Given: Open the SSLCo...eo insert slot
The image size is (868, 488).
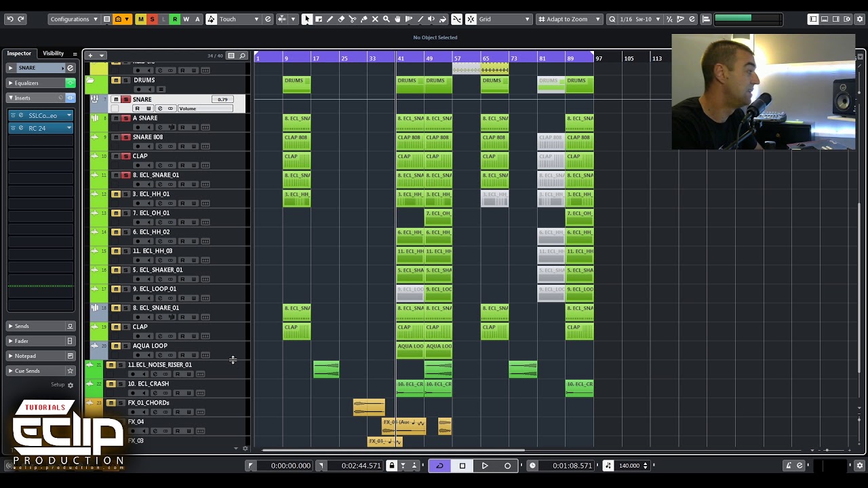Looking at the screenshot, I should (42, 115).
